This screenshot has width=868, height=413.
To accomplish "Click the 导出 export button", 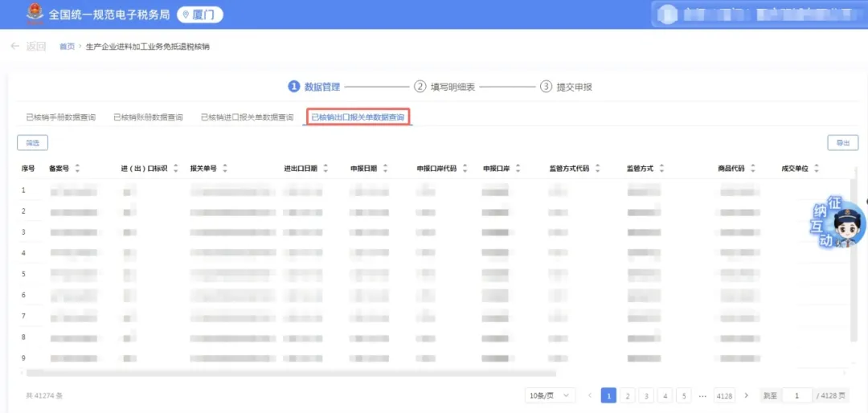I will click(842, 143).
